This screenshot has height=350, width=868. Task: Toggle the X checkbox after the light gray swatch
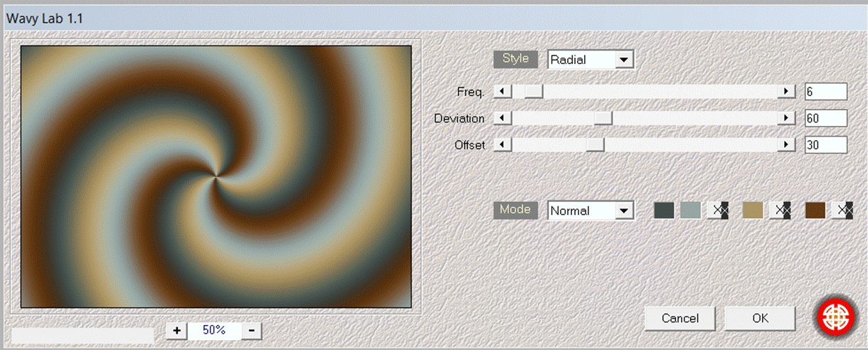719,211
